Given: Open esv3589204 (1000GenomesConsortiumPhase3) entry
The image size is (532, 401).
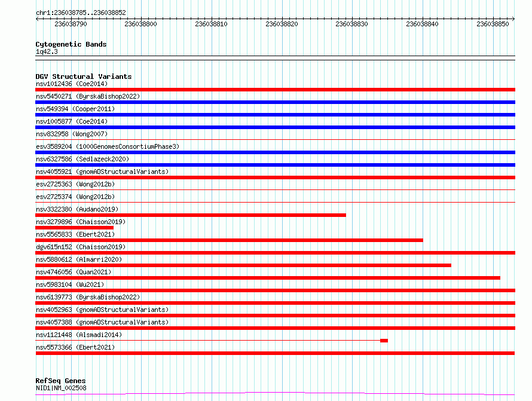Looking at the screenshot, I should click(108, 146).
